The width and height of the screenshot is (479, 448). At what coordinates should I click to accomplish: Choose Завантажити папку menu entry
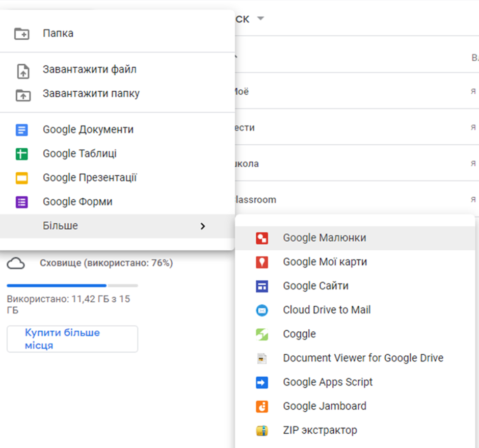(x=117, y=93)
